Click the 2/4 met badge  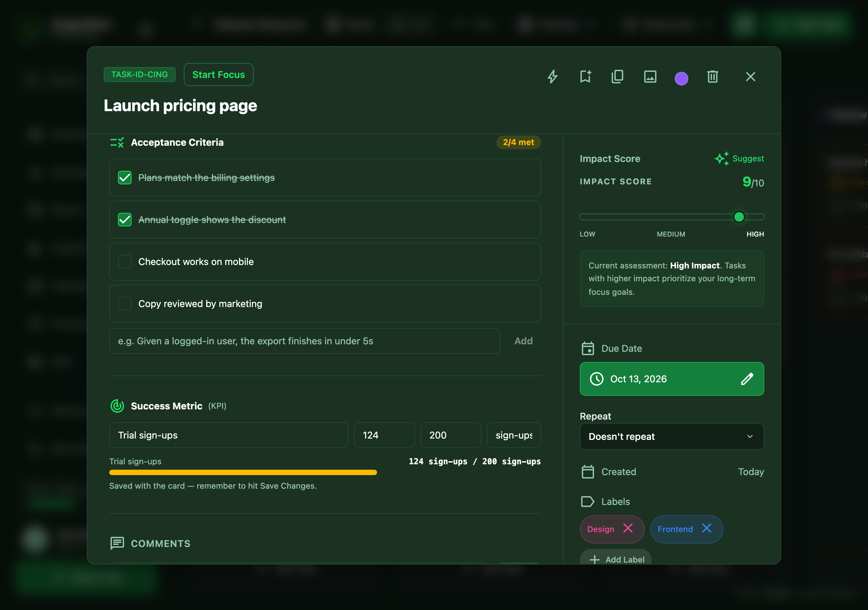pyautogui.click(x=518, y=142)
